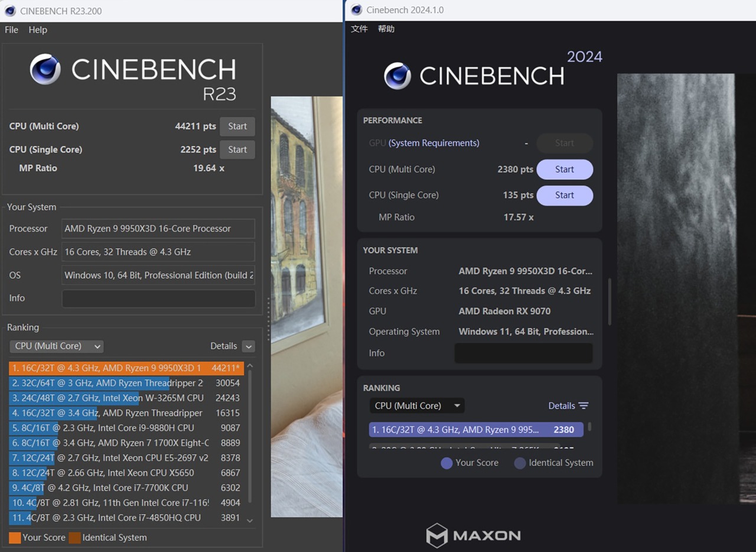Click the Cinebench 2024 sphere logo
The image size is (756, 552).
[397, 76]
